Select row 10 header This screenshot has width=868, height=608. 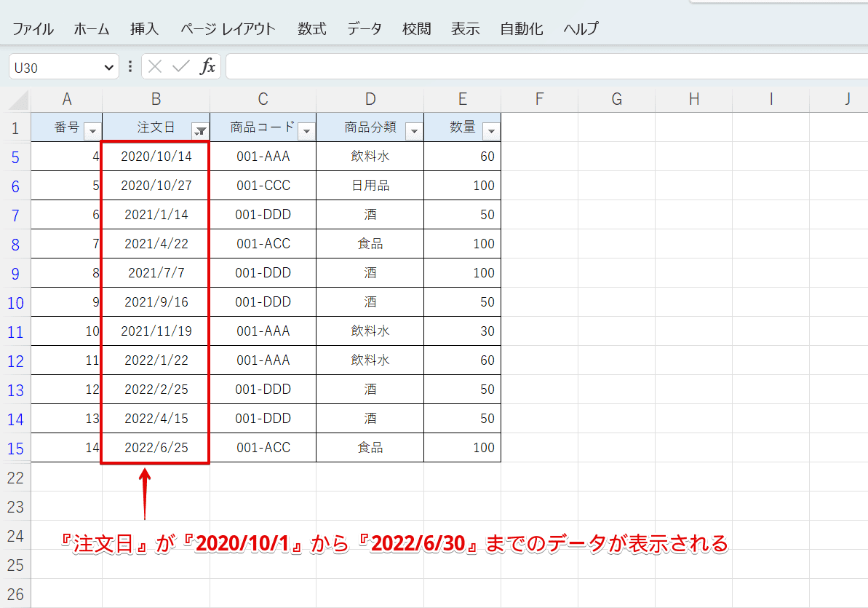click(15, 303)
